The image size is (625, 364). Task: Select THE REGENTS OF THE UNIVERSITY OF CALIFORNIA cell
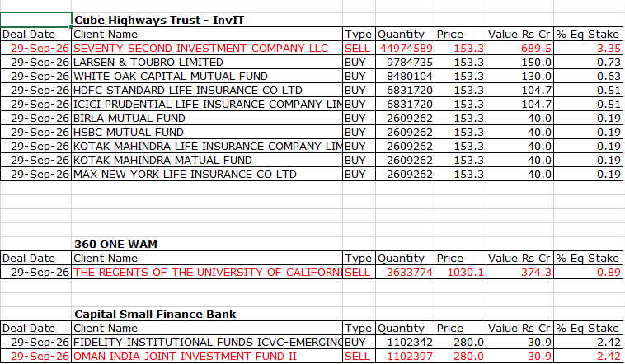(207, 272)
